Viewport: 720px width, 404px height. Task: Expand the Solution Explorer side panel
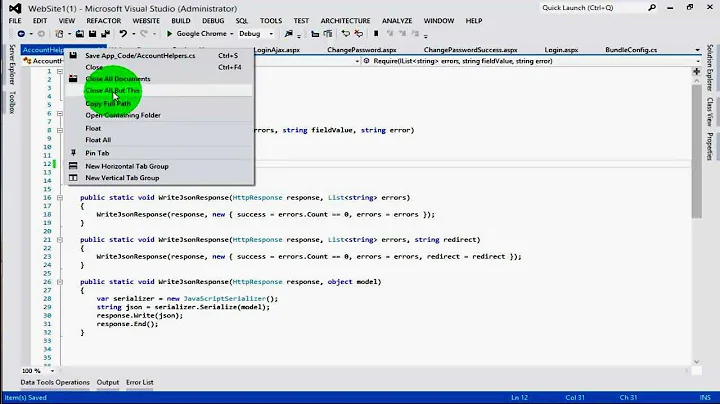(710, 67)
